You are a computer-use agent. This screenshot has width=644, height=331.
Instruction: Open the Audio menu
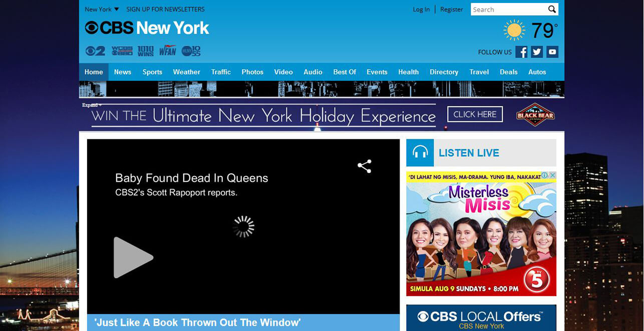(x=313, y=72)
